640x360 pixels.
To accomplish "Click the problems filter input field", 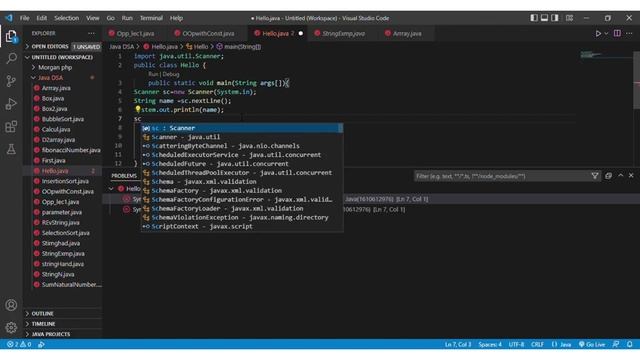I will [501, 176].
